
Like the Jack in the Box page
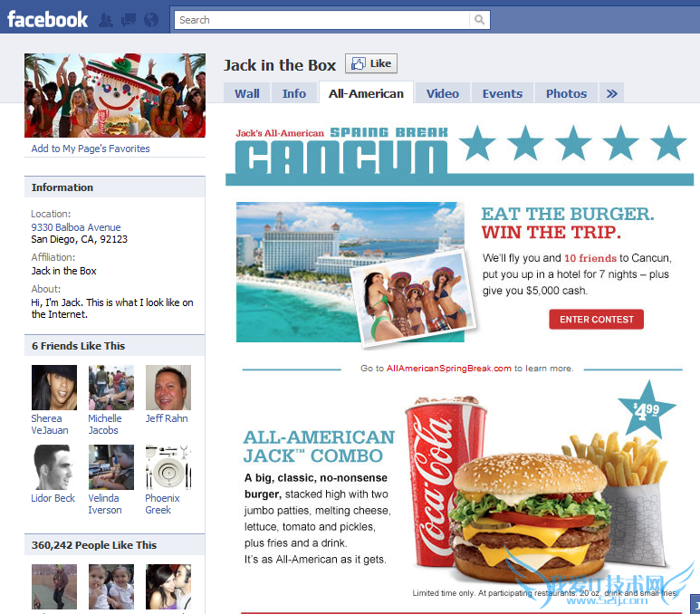371,63
